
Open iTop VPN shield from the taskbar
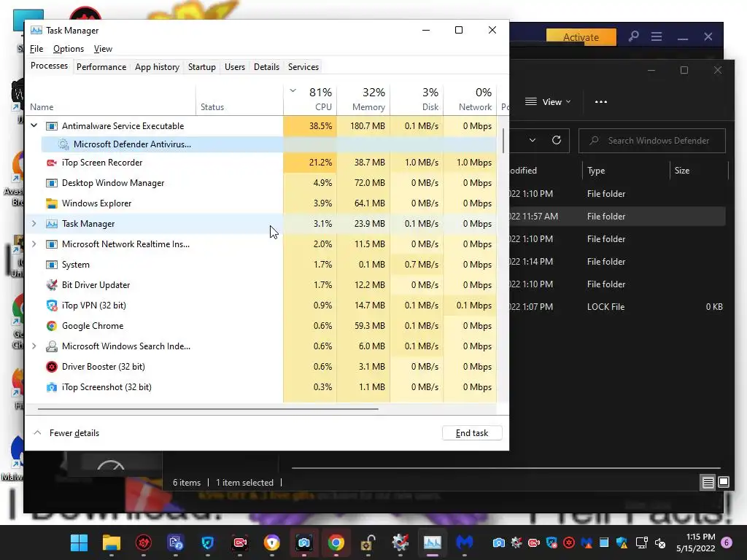[x=208, y=542]
